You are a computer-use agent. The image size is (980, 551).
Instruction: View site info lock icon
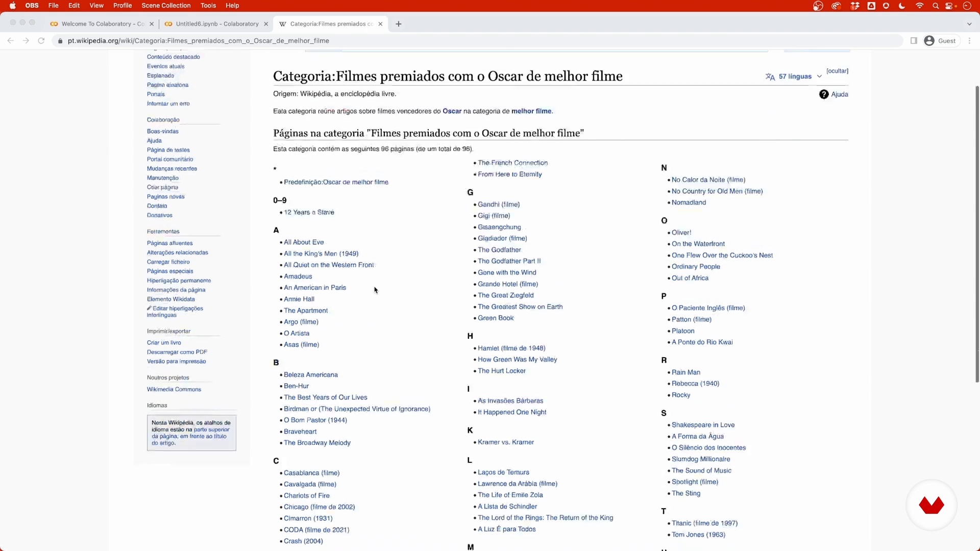point(60,41)
